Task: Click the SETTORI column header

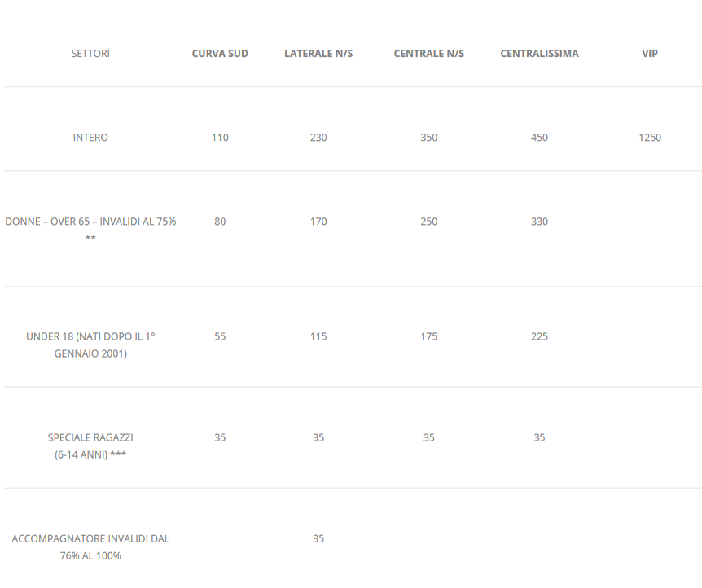Action: pos(90,53)
